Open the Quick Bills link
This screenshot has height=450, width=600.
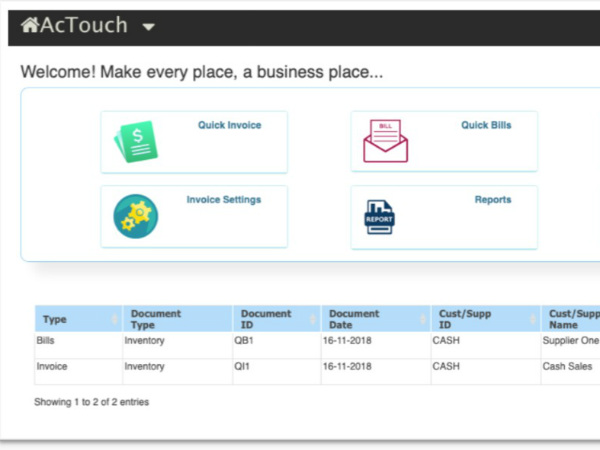point(486,126)
